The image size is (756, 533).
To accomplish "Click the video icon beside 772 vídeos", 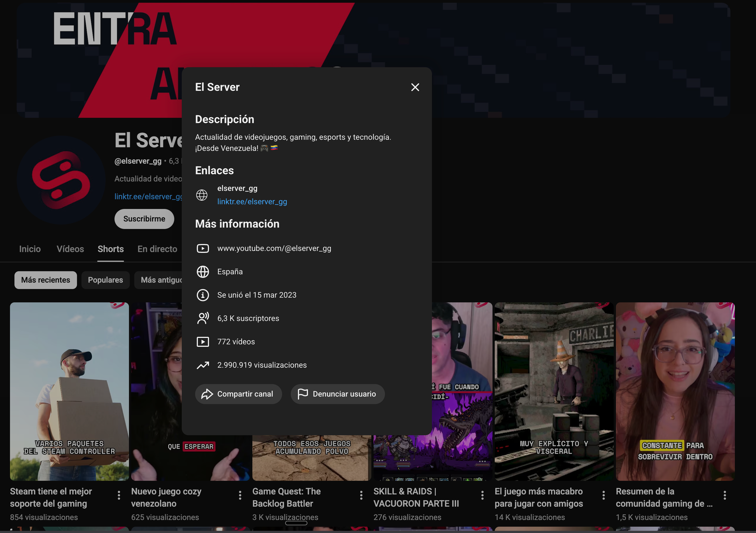I will pos(203,342).
